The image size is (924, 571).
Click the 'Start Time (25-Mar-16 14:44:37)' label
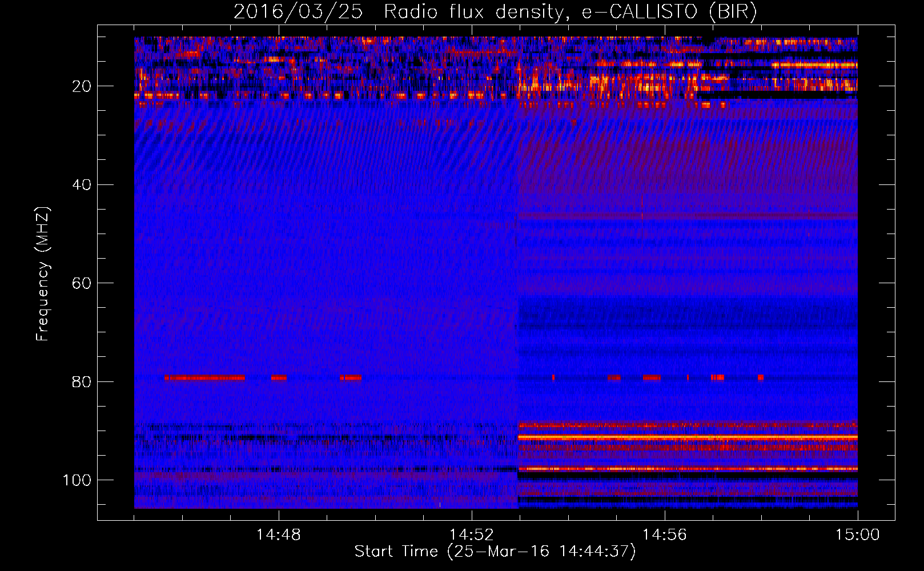click(495, 552)
